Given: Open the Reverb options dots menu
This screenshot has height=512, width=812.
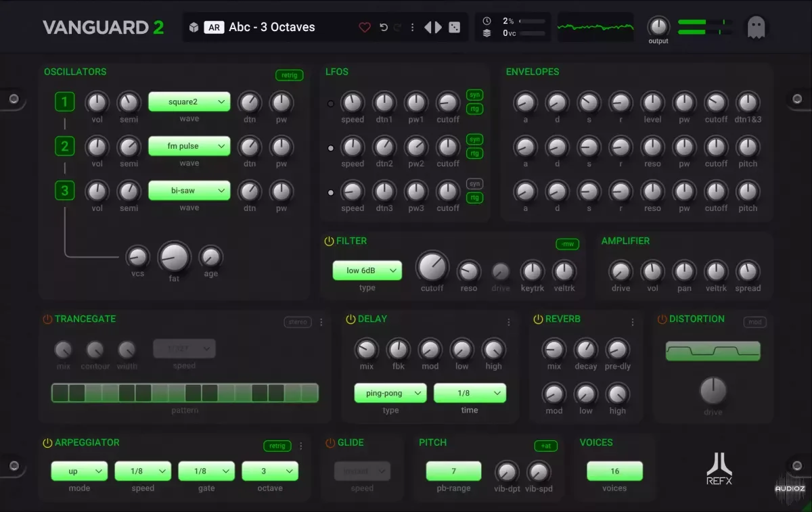Looking at the screenshot, I should point(633,323).
